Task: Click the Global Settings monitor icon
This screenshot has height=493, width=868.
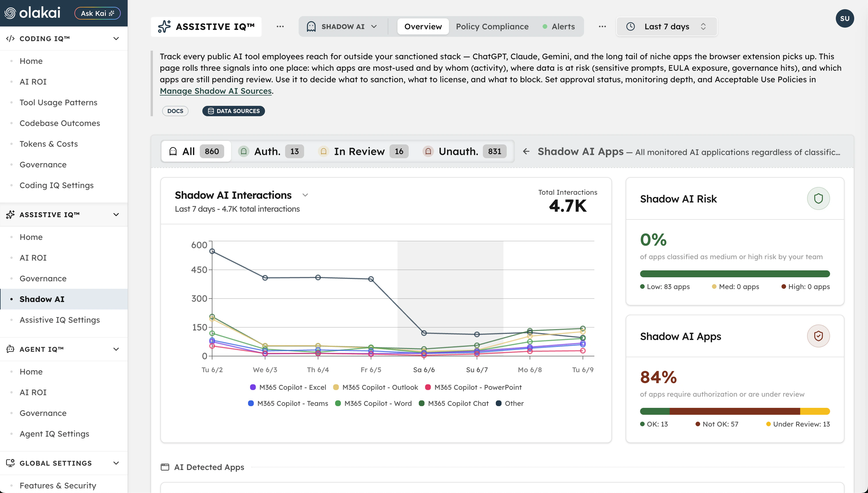Action: tap(10, 463)
